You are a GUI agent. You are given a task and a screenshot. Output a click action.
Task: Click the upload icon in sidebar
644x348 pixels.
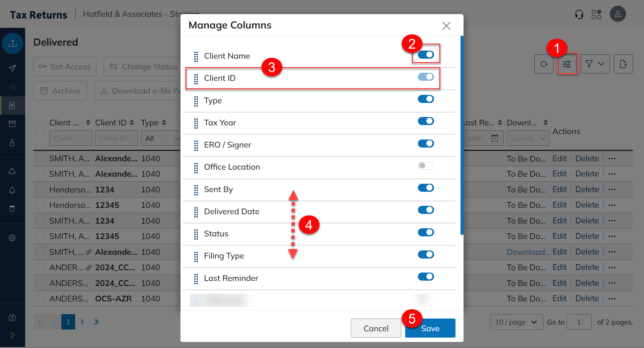click(x=12, y=43)
